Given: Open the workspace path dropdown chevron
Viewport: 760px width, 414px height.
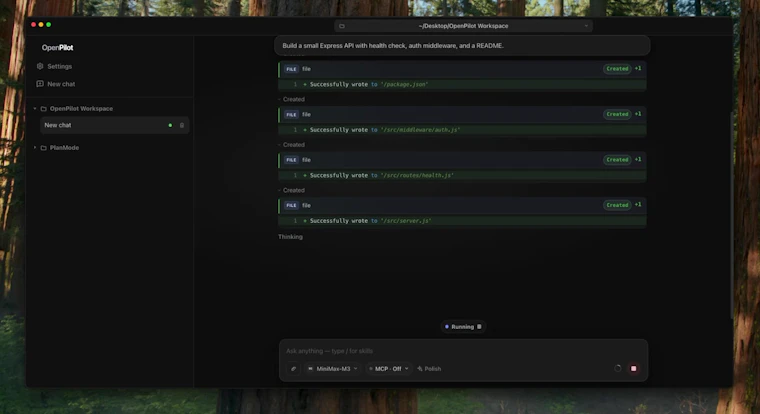Looking at the screenshot, I should 586,26.
